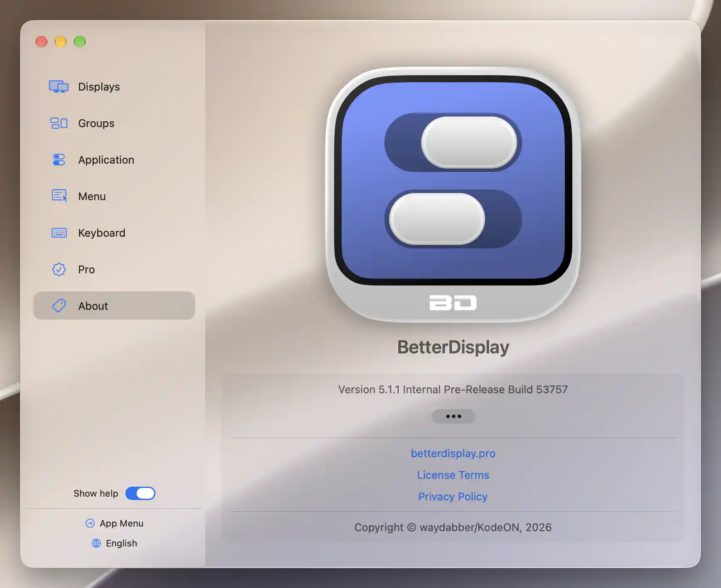Image resolution: width=721 pixels, height=588 pixels.
Task: Open the Displays settings icon
Action: click(59, 86)
